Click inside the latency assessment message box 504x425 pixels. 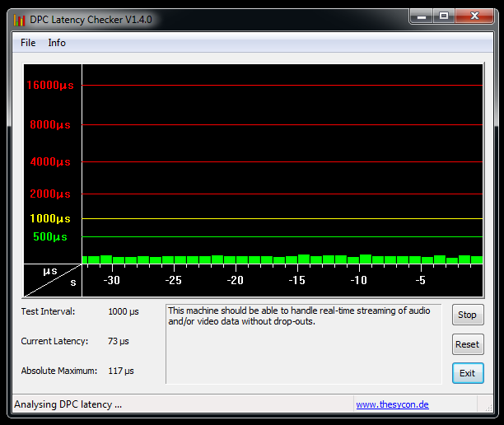[x=303, y=343]
